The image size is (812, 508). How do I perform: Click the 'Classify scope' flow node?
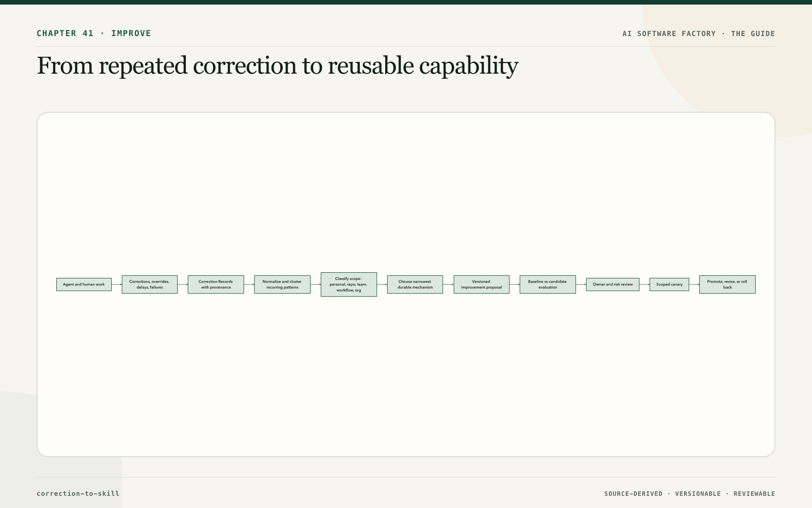pos(349,284)
